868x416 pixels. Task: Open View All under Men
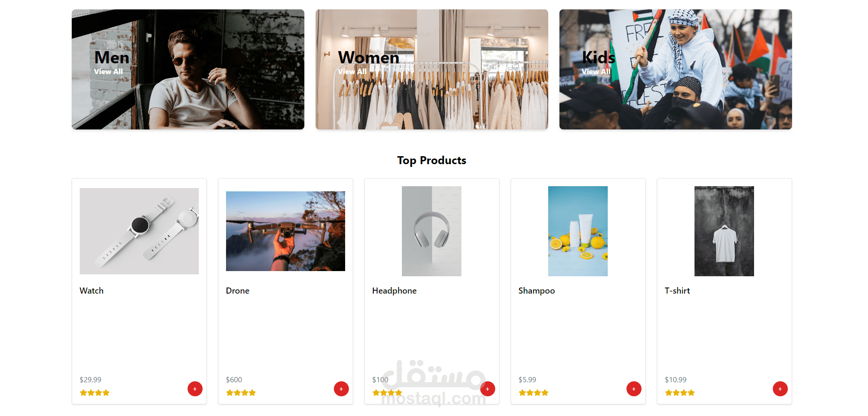108,72
